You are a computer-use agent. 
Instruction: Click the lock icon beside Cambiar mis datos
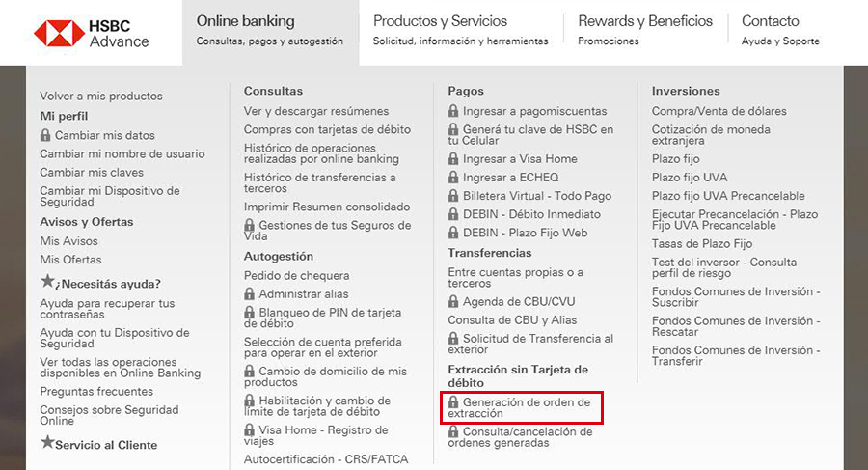click(45, 135)
